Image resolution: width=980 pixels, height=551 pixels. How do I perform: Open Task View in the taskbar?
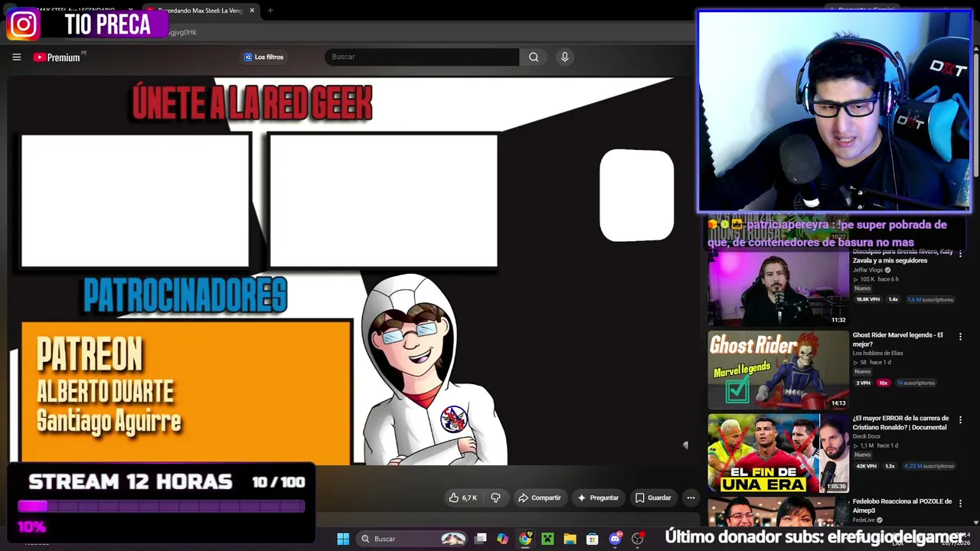480,539
